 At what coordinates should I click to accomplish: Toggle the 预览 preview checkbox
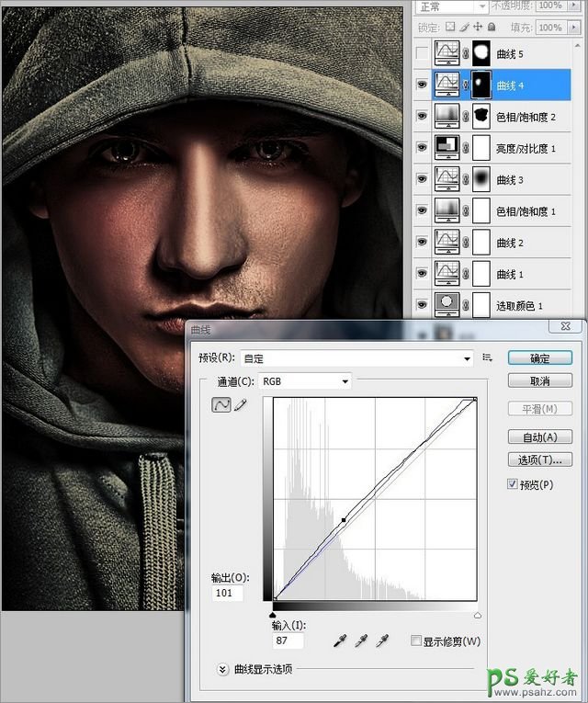click(x=514, y=484)
